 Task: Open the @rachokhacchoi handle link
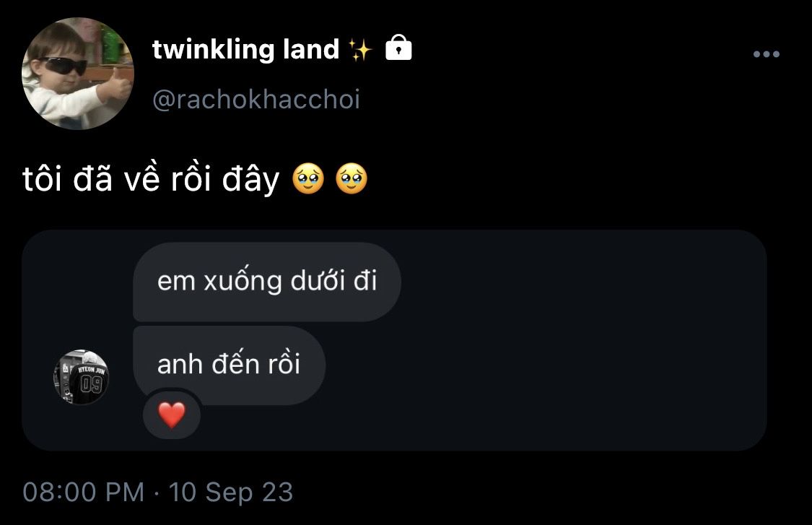pyautogui.click(x=256, y=99)
